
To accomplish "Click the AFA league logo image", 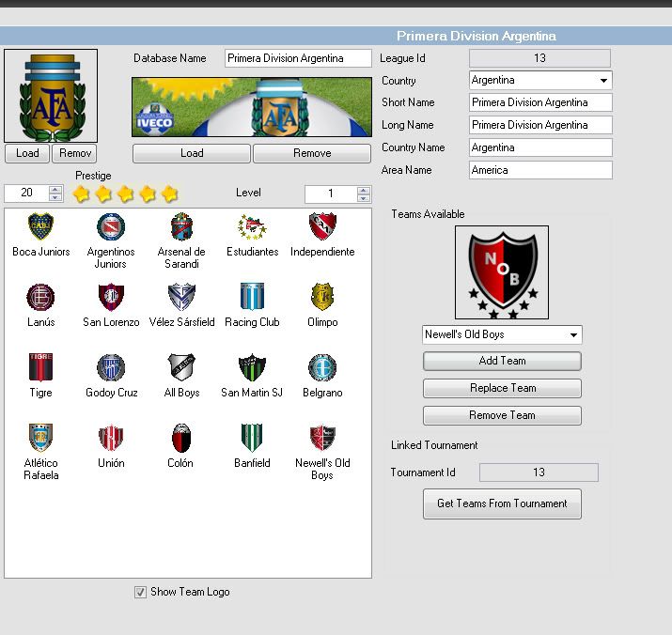I will [x=51, y=96].
